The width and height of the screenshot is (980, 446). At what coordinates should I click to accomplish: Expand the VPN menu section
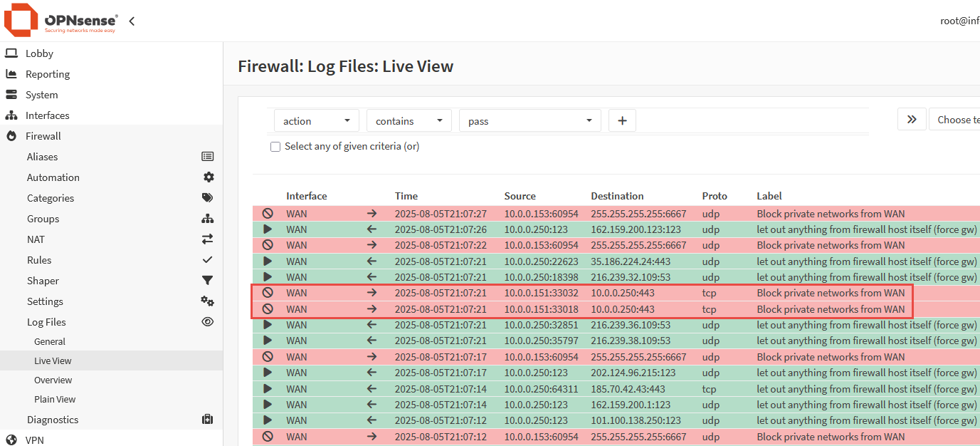click(x=35, y=440)
